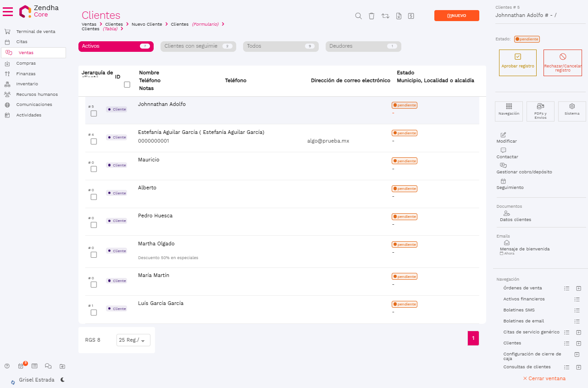This screenshot has width=588, height=388.
Task: Click Aprobar registro button
Action: (x=517, y=62)
